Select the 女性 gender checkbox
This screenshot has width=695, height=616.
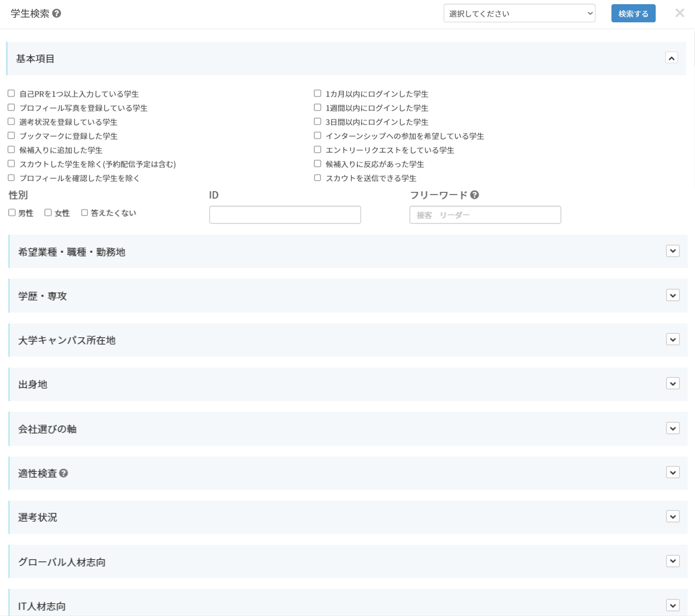point(48,213)
